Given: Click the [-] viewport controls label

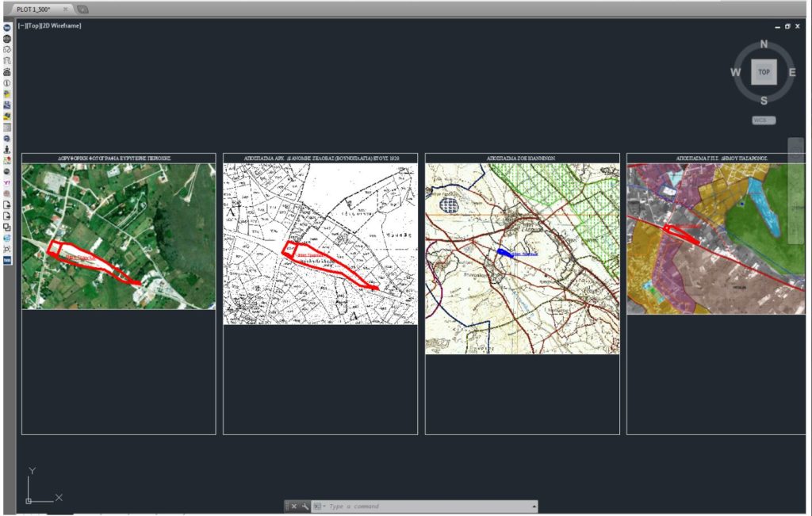Looking at the screenshot, I should pos(21,25).
